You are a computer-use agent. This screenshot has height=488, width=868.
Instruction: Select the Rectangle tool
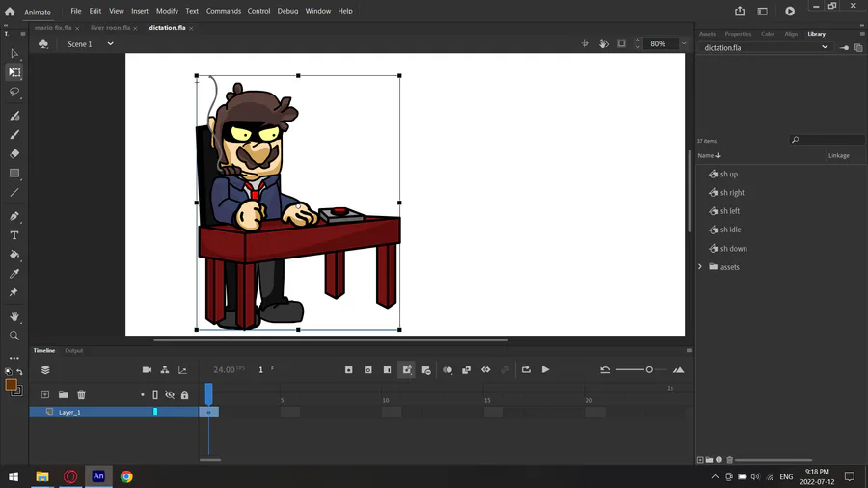tap(14, 174)
